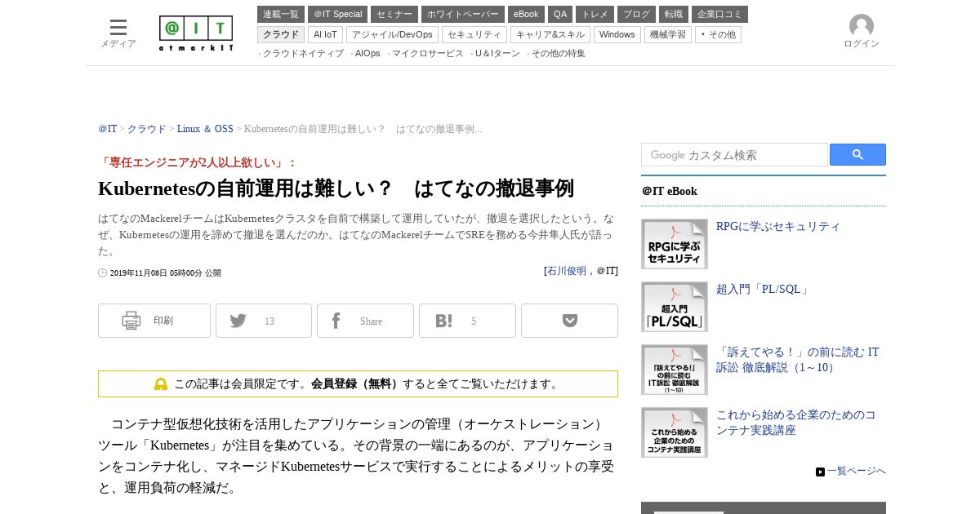Open the 企業口コミ menu item
980x514 pixels.
tap(719, 15)
